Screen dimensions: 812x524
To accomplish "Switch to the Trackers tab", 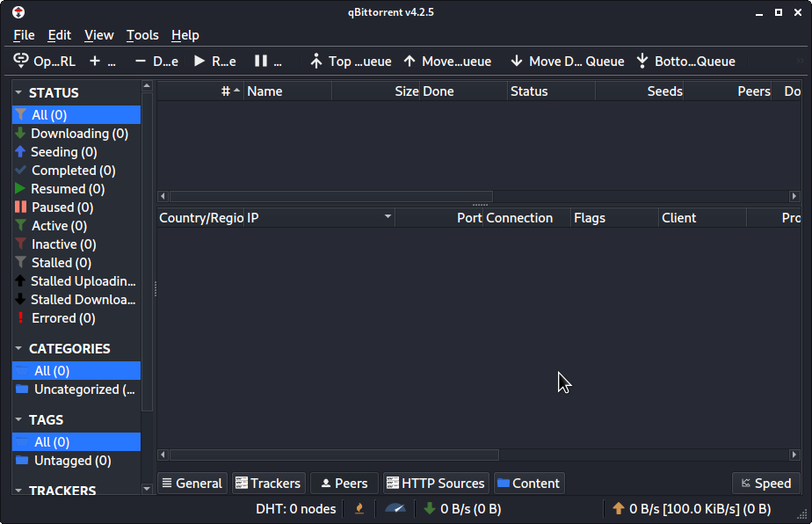I will pos(268,483).
